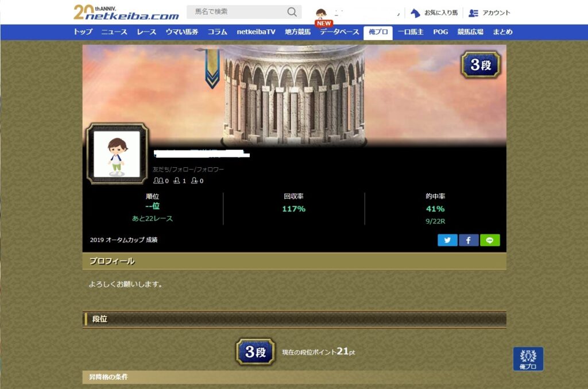Open the 競馬広場 navigation item
Screen dimensions: 588x389
click(470, 32)
